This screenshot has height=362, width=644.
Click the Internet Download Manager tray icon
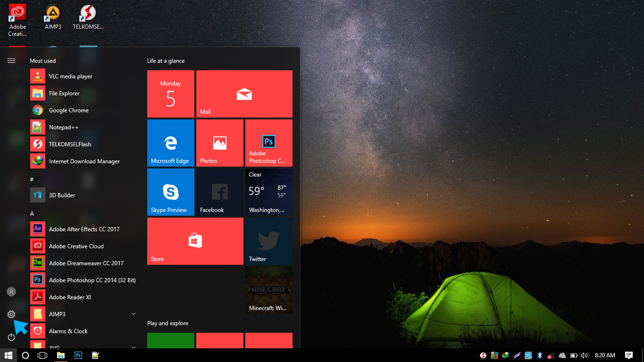506,355
